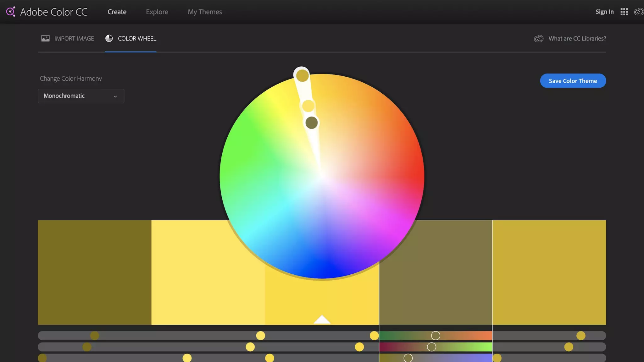Open the apps grid icon
The height and width of the screenshot is (362, 644).
tap(624, 12)
